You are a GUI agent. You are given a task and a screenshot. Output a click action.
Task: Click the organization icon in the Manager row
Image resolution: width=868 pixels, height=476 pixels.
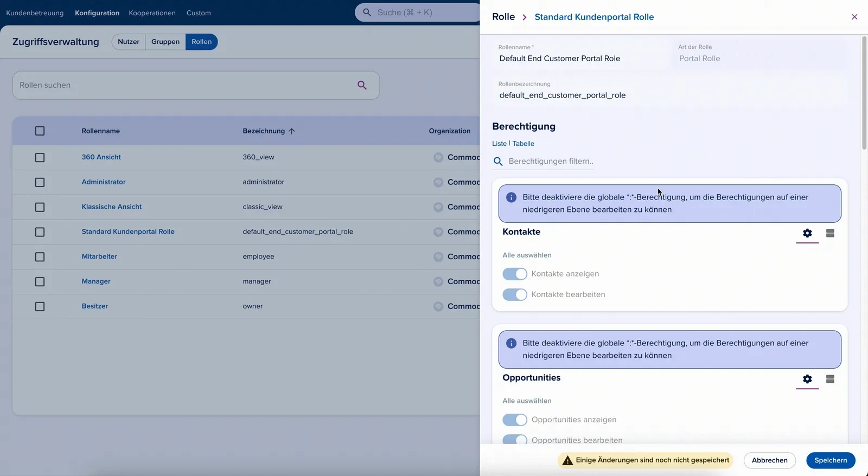(x=438, y=281)
